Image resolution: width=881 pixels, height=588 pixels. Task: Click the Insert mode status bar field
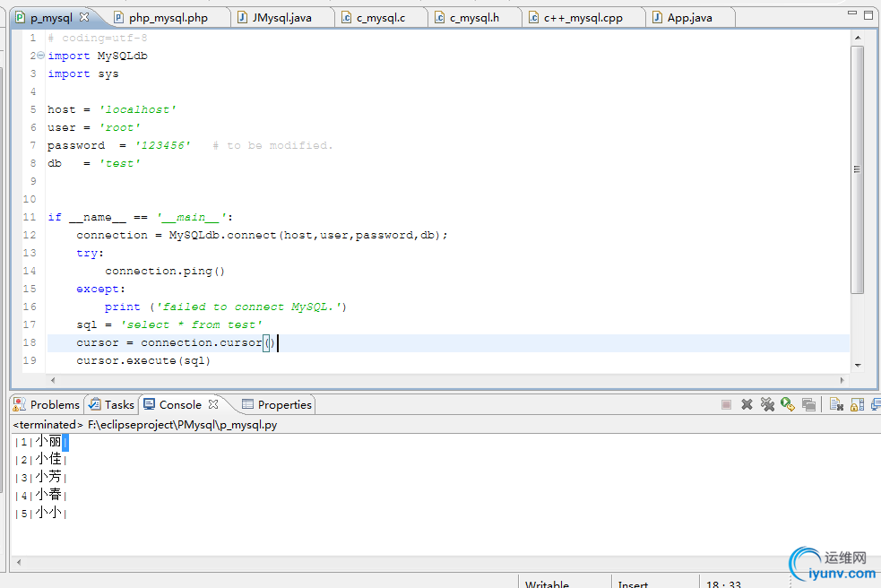(x=633, y=584)
